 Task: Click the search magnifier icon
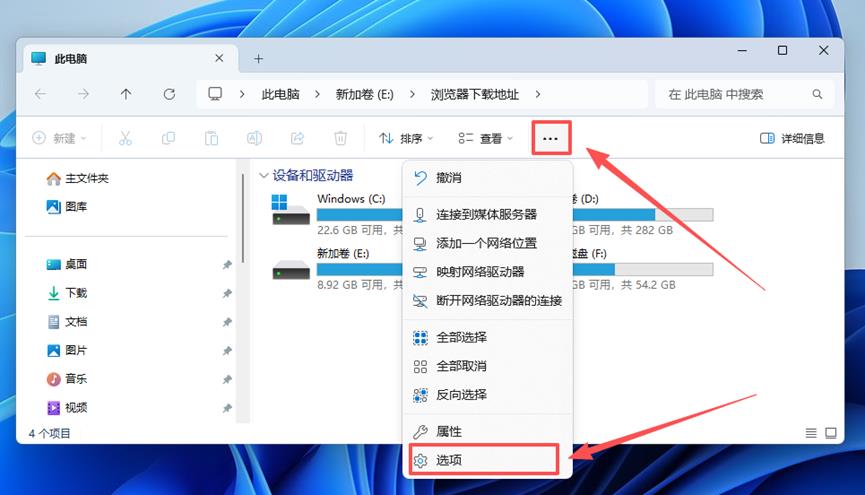coord(817,94)
